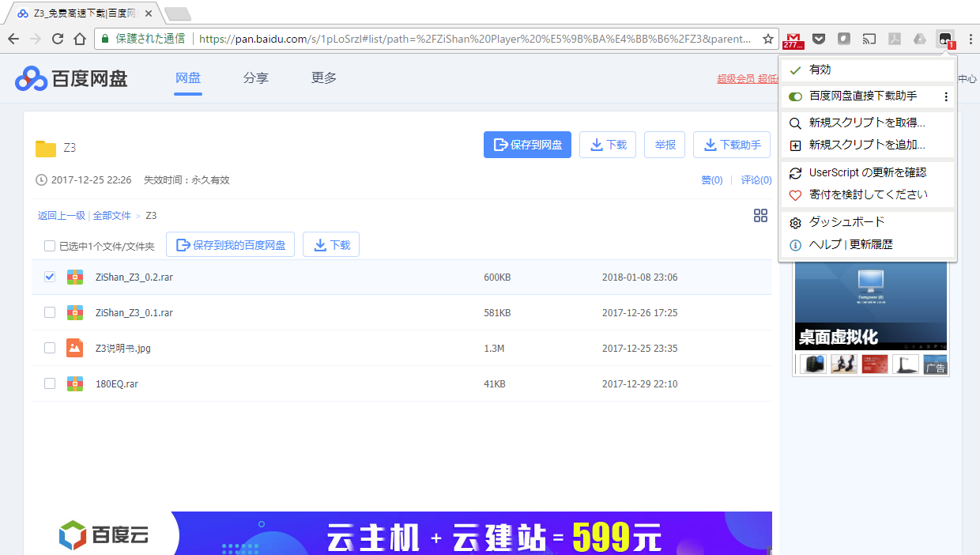Check the ZiShan_Z3_0.1.rar checkbox
980x555 pixels.
50,312
